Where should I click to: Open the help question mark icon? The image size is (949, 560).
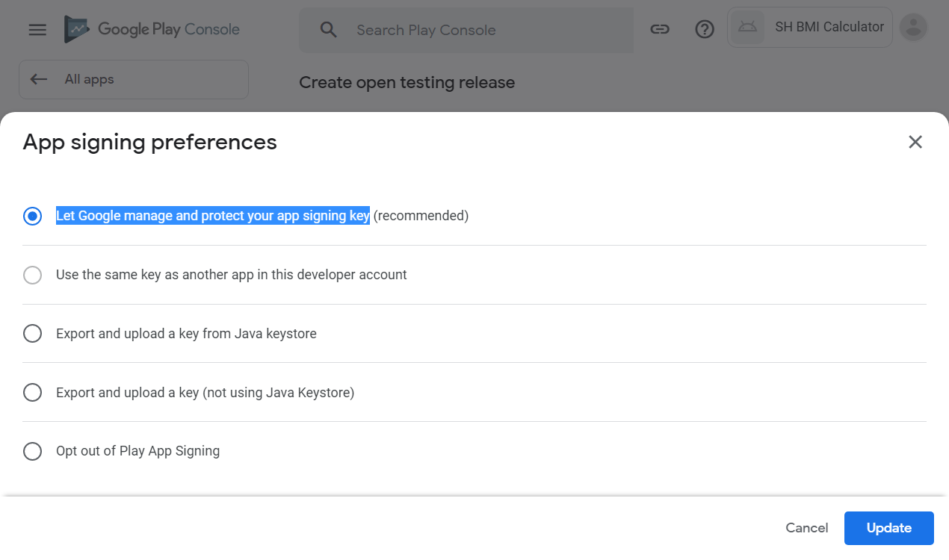pyautogui.click(x=705, y=29)
